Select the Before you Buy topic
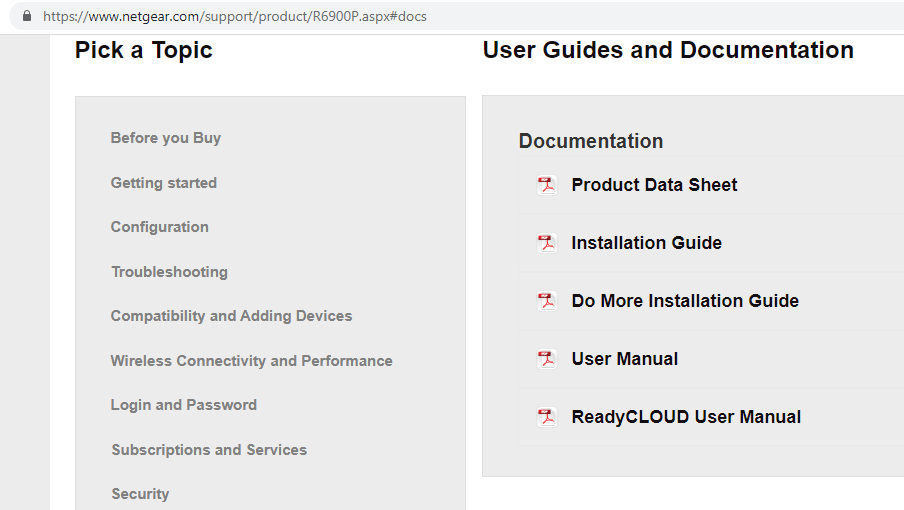Image resolution: width=904 pixels, height=510 pixels. click(165, 138)
